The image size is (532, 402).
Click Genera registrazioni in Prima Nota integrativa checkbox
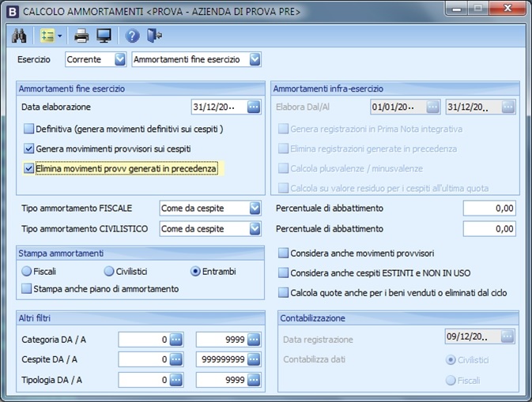point(283,129)
